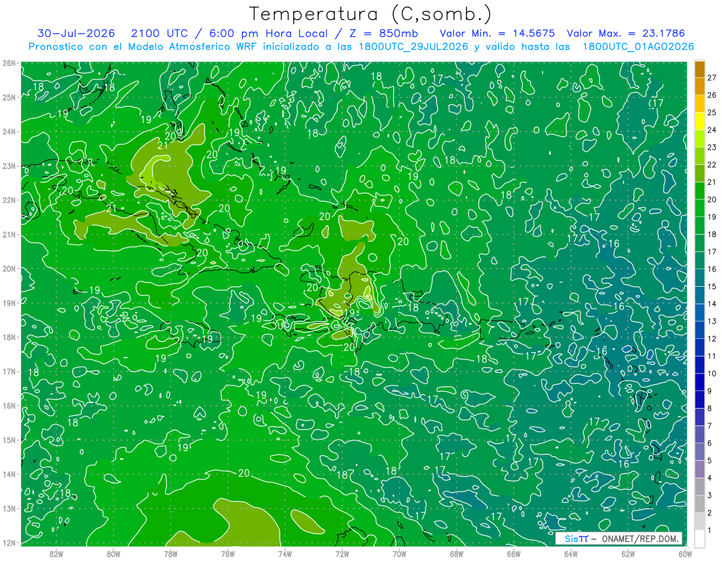Click the longitude label '70W'
The image size is (728, 562).
click(x=399, y=553)
